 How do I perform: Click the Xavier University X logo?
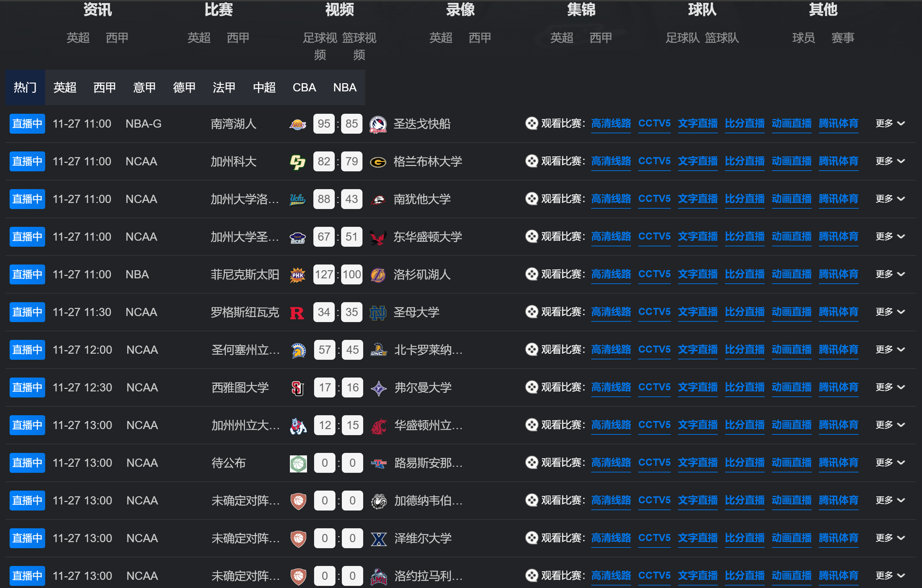point(379,538)
